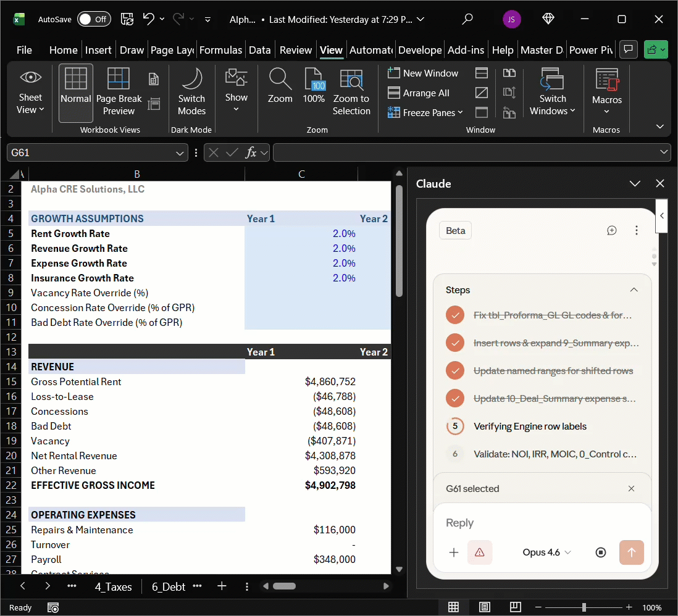Open the Switch Windows dropdown
The height and width of the screenshot is (616, 678).
click(x=552, y=91)
